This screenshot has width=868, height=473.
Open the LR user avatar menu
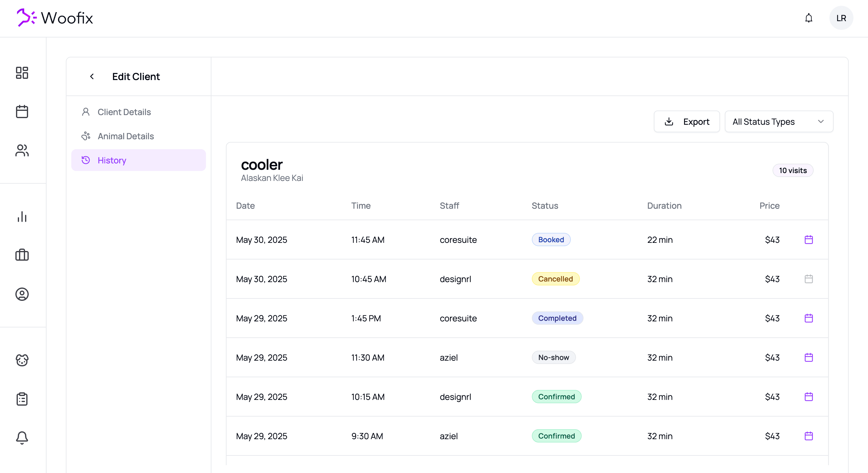point(841,18)
